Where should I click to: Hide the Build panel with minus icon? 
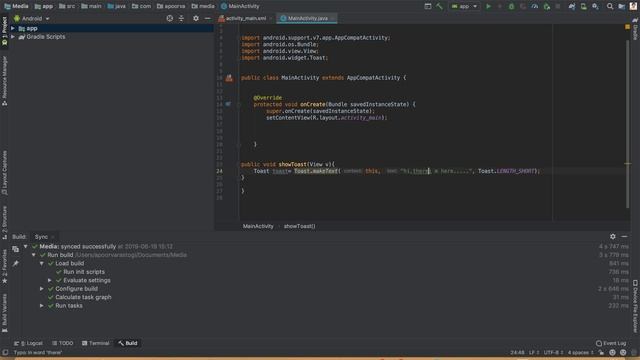pos(624,236)
